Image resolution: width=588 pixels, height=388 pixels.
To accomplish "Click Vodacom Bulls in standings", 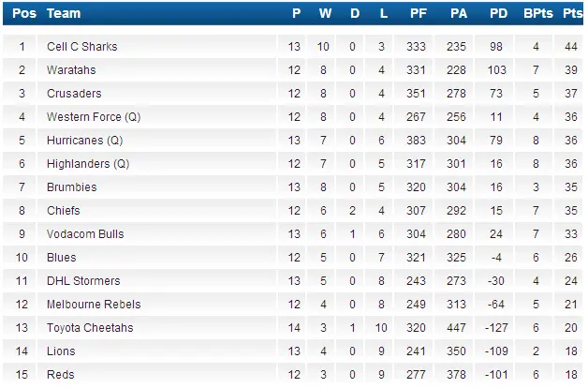I will coord(85,234).
